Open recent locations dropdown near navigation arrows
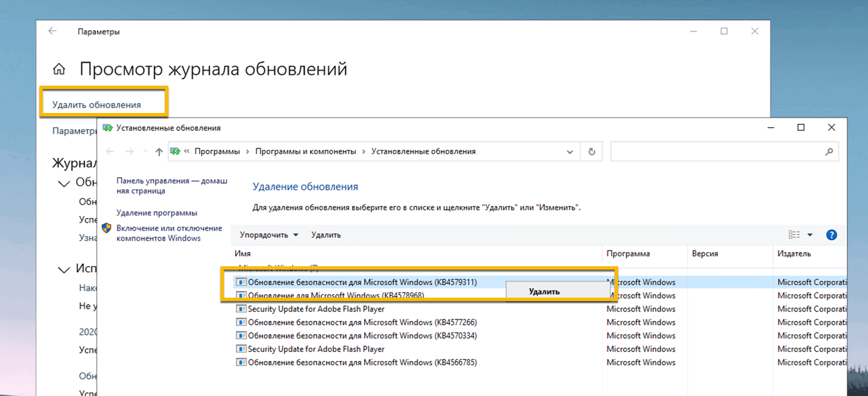Screen dimensions: 868x396 point(144,152)
